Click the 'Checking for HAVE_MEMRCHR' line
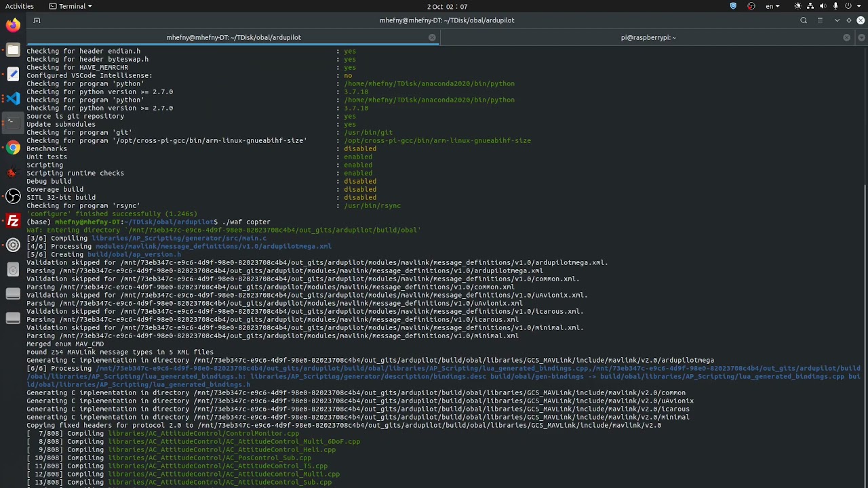Image resolution: width=868 pixels, height=488 pixels. [191, 67]
